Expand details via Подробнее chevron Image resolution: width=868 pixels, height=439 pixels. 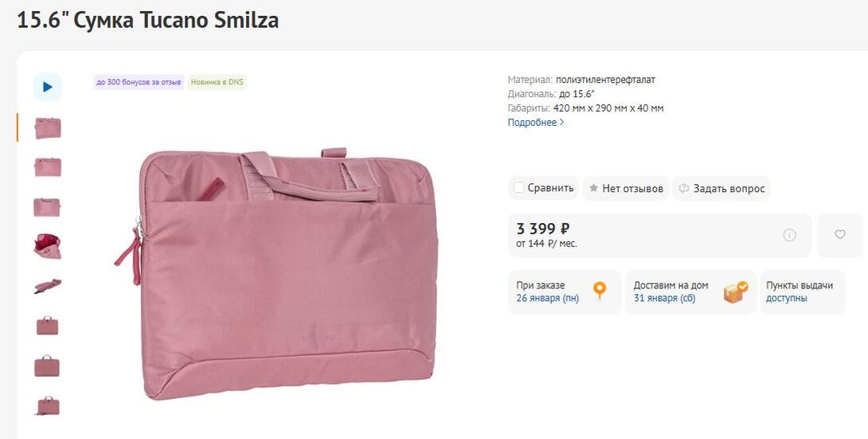click(561, 123)
